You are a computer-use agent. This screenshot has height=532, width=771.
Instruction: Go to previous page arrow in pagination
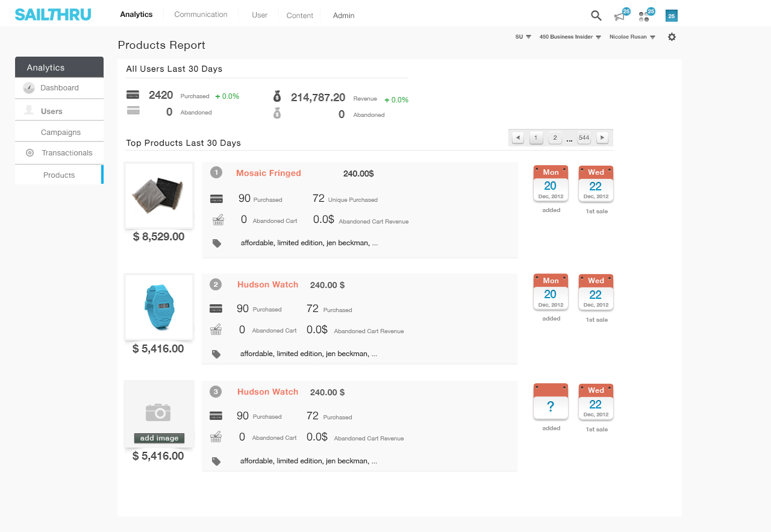[x=518, y=138]
